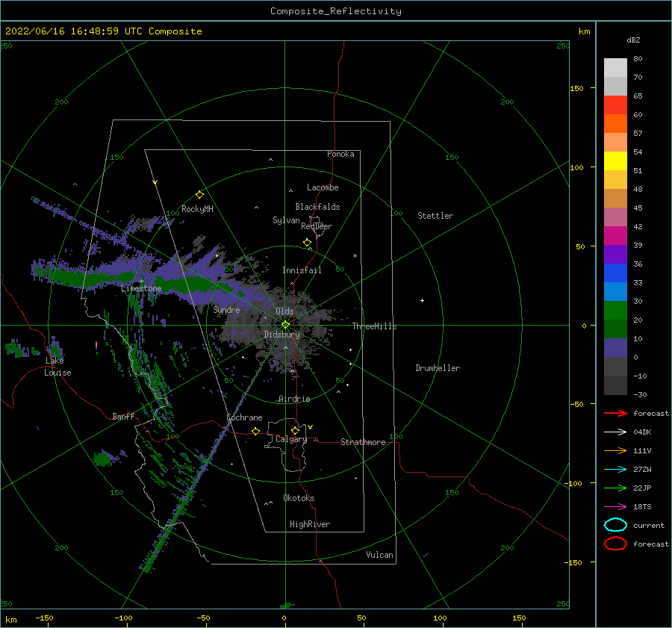Viewport: 672px width, 628px height.
Task: Click the Sundre town label
Action: (x=226, y=309)
